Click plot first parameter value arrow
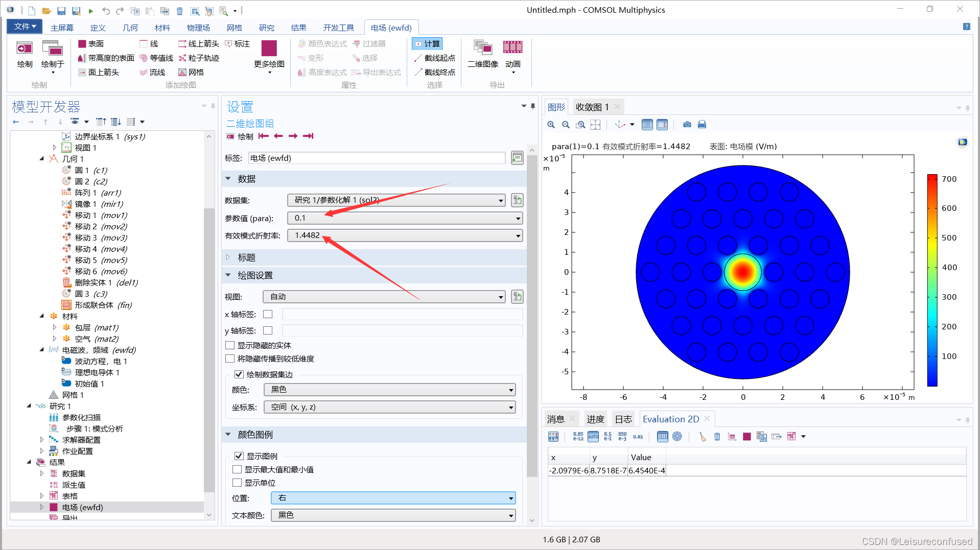 (263, 136)
